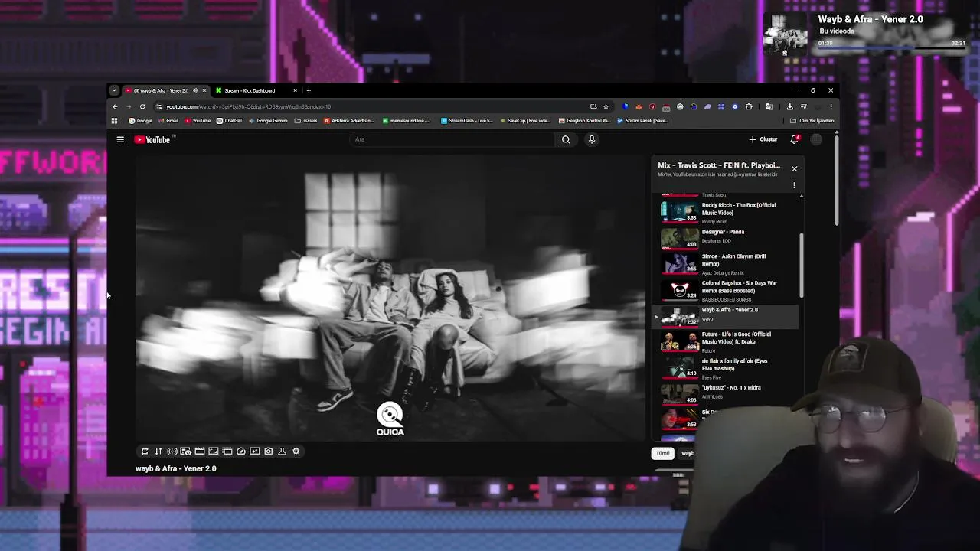Close the Kick Dashboard tab

pos(295,90)
